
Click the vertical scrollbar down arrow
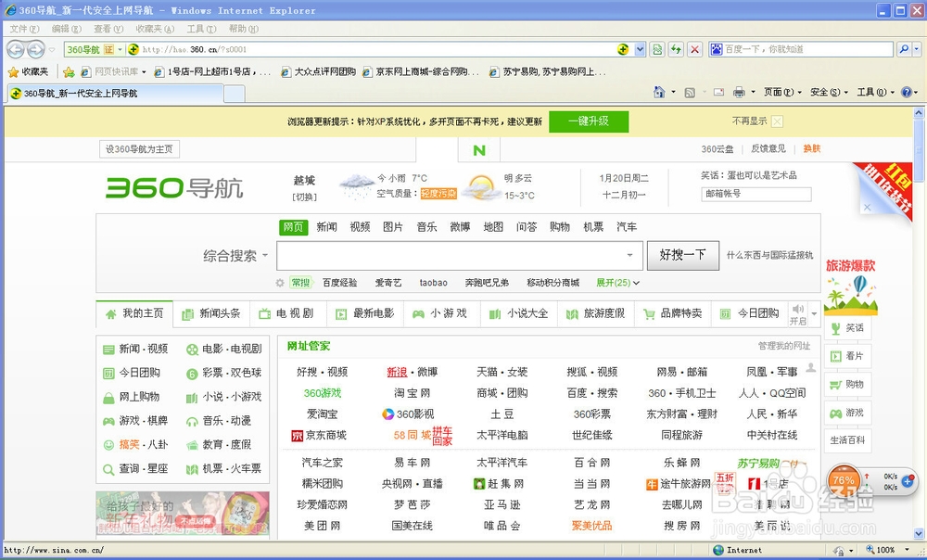[x=919, y=533]
